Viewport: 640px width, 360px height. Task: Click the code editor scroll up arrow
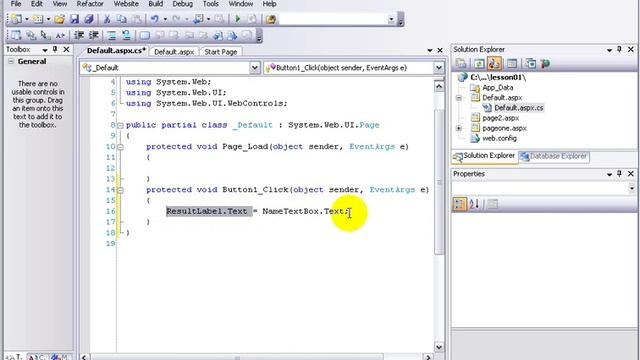click(x=439, y=86)
